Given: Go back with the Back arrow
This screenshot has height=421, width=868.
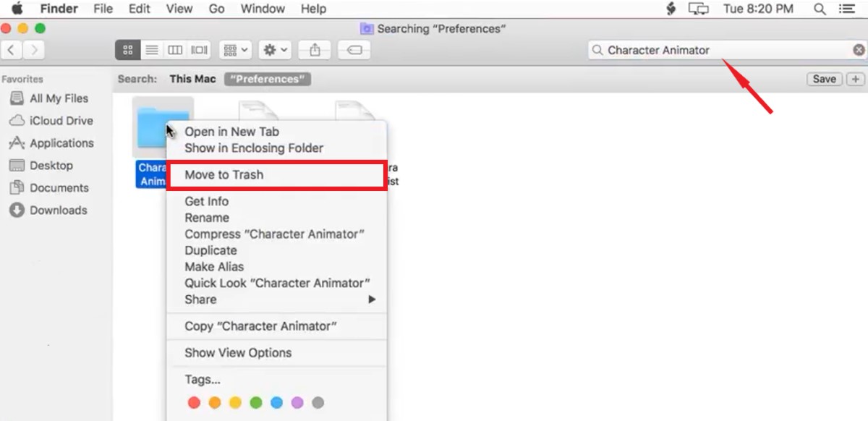Looking at the screenshot, I should [x=12, y=50].
